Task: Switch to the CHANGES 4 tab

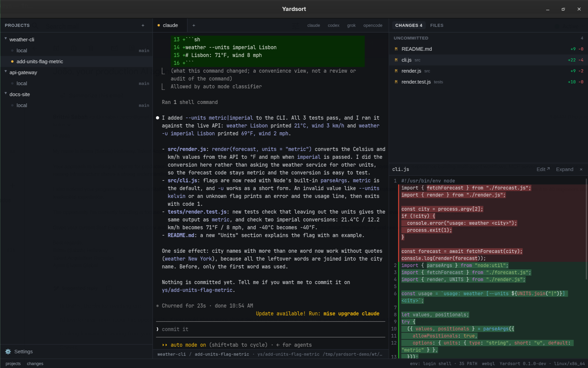Action: pos(409,25)
